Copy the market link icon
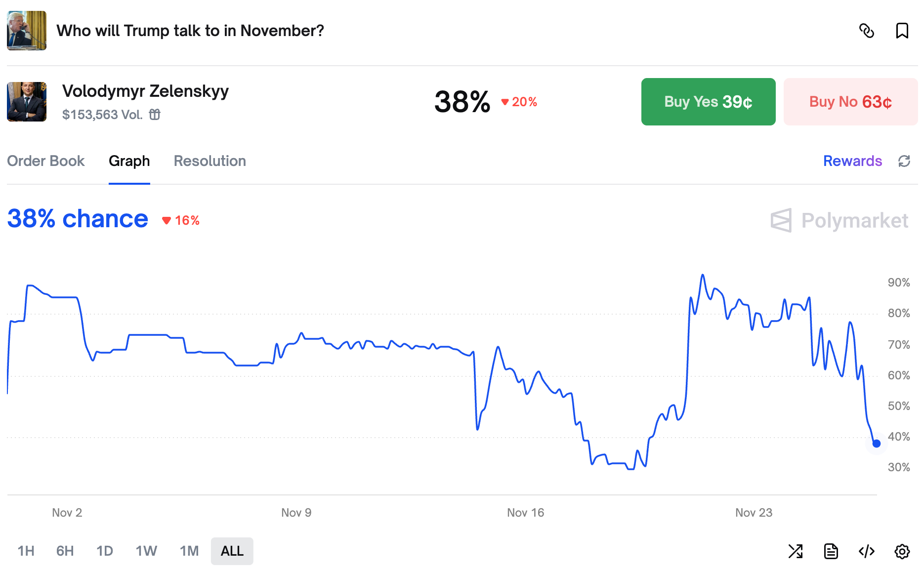The image size is (924, 571). [867, 31]
